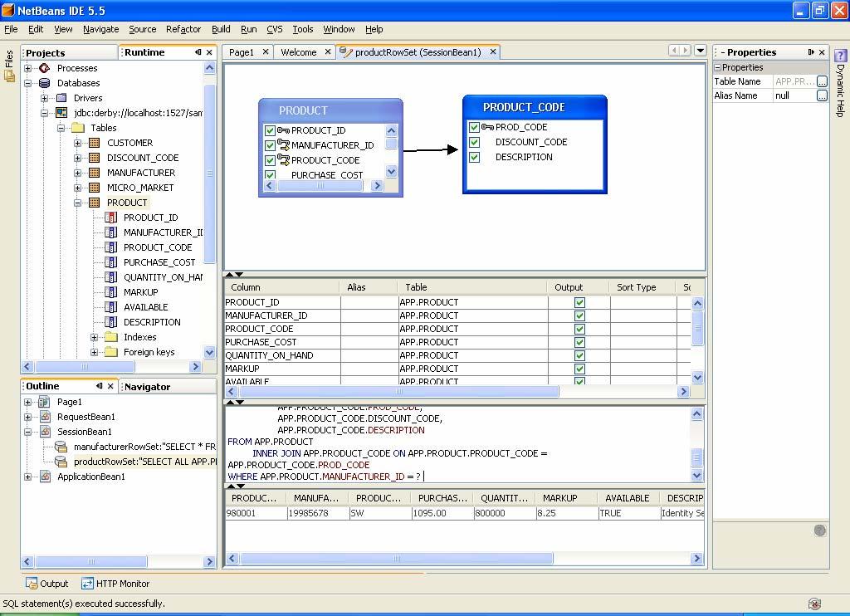Click the status bar notification icon
The image size is (850, 616).
click(814, 604)
